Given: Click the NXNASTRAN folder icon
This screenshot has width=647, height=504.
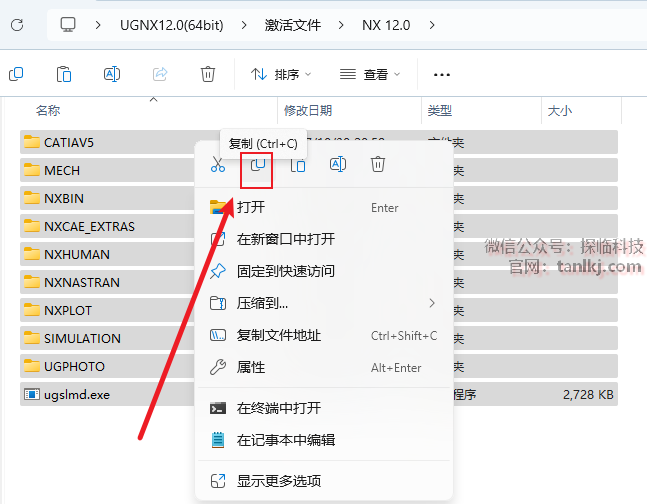Looking at the screenshot, I should pyautogui.click(x=32, y=282).
